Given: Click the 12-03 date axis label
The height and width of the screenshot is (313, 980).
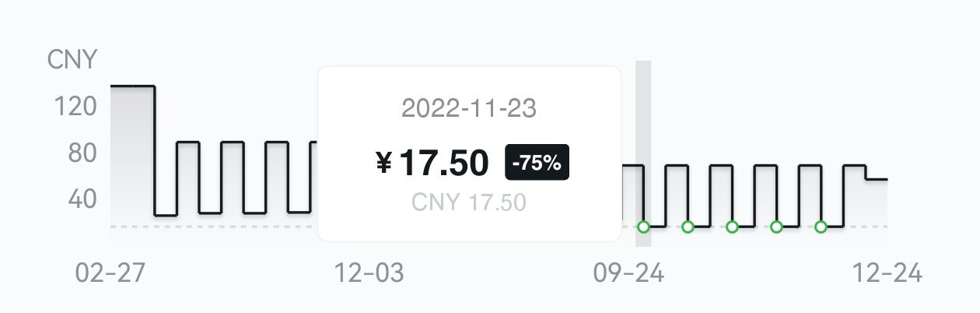Looking at the screenshot, I should [x=369, y=273].
